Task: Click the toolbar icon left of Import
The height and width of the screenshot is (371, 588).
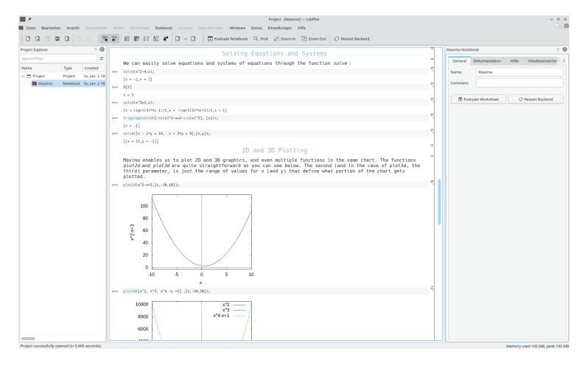Action: tap(166, 38)
